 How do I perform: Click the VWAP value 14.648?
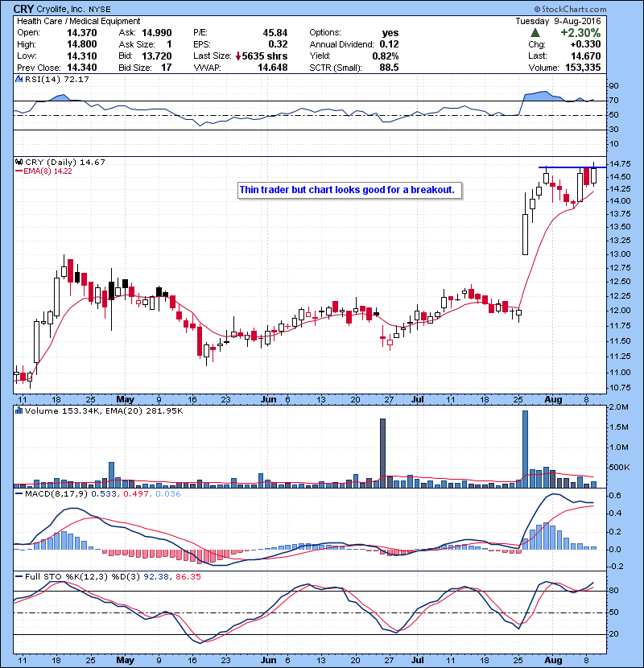point(272,68)
